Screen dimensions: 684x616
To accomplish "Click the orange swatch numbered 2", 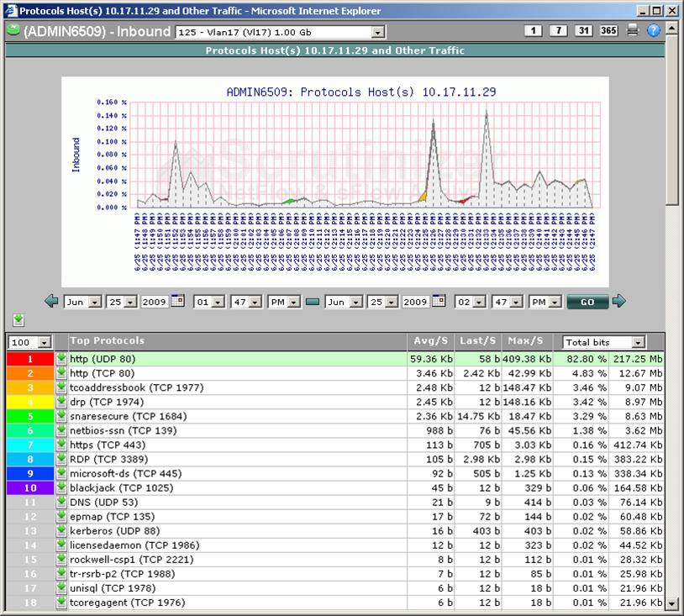I will [x=30, y=373].
